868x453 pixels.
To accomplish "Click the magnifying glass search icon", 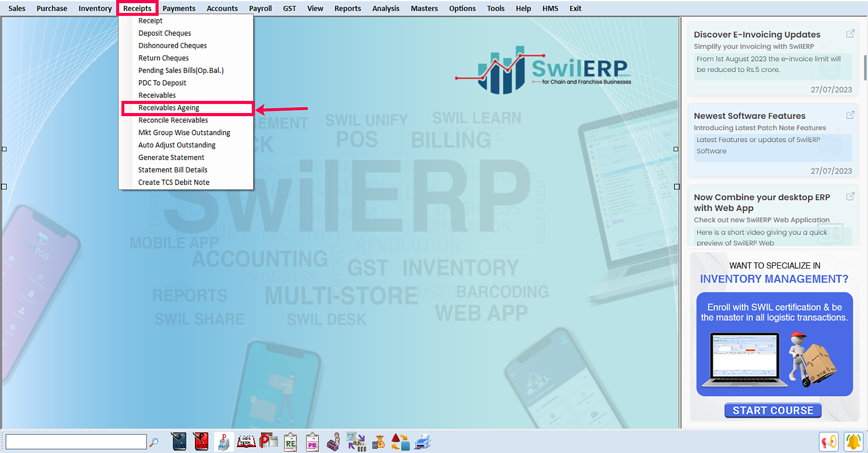I will [154, 442].
